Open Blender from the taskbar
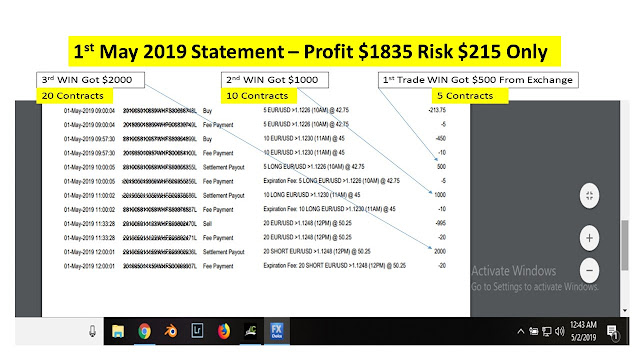 [x=171, y=331]
